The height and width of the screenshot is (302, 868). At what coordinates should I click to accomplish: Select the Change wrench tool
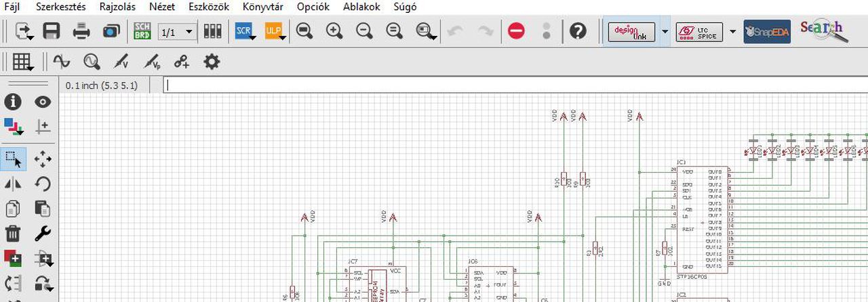[x=43, y=234]
